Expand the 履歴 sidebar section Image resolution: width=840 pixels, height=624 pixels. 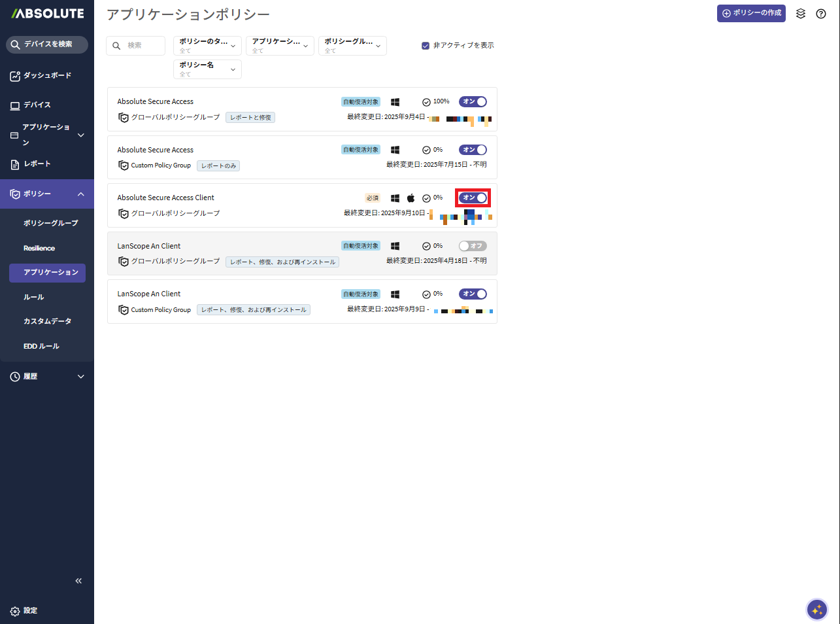pos(80,377)
